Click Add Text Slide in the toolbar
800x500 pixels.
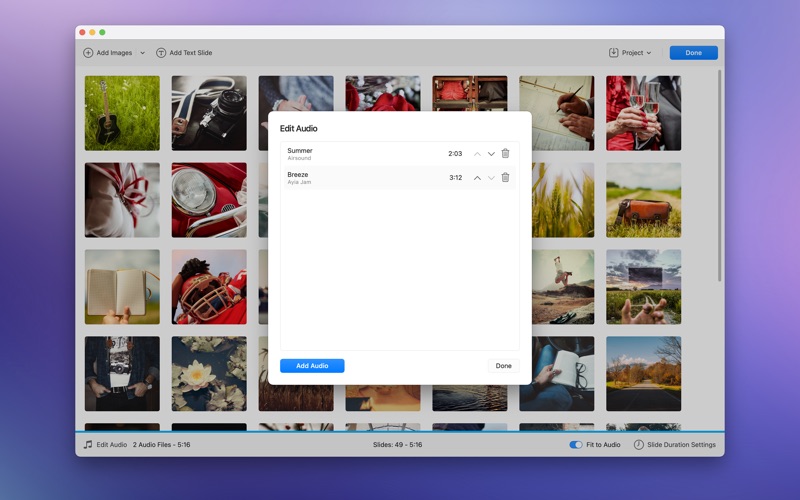pyautogui.click(x=184, y=53)
